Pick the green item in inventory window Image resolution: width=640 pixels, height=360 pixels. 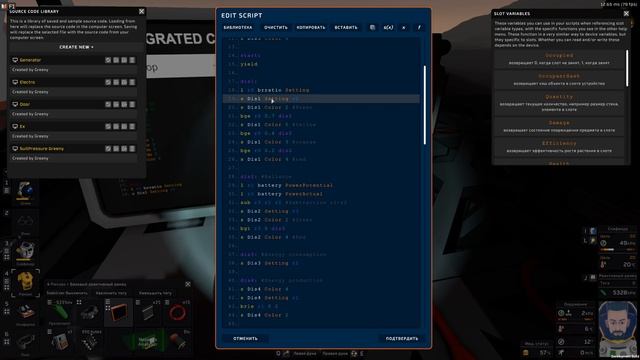pyautogui.click(x=60, y=313)
